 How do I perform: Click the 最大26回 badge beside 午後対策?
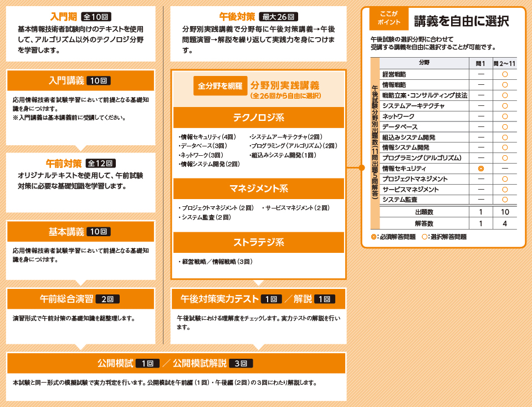tap(279, 17)
